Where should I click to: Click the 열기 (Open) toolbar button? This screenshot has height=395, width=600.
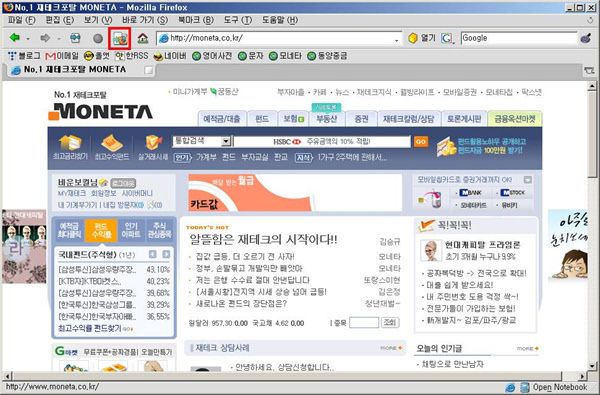pyautogui.click(x=422, y=38)
